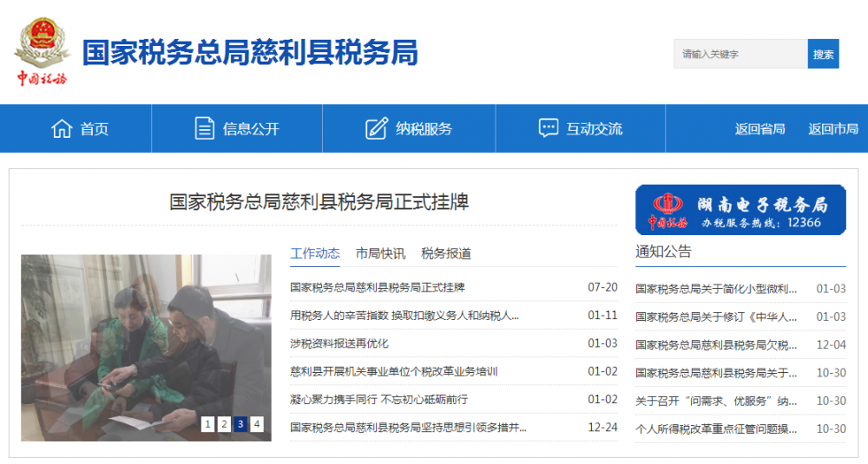Switch carousel to slide 1

(207, 424)
